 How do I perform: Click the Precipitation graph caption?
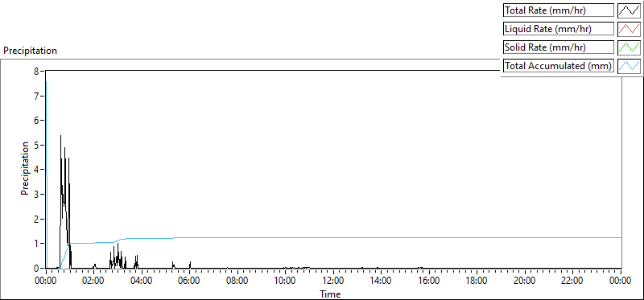click(x=30, y=51)
